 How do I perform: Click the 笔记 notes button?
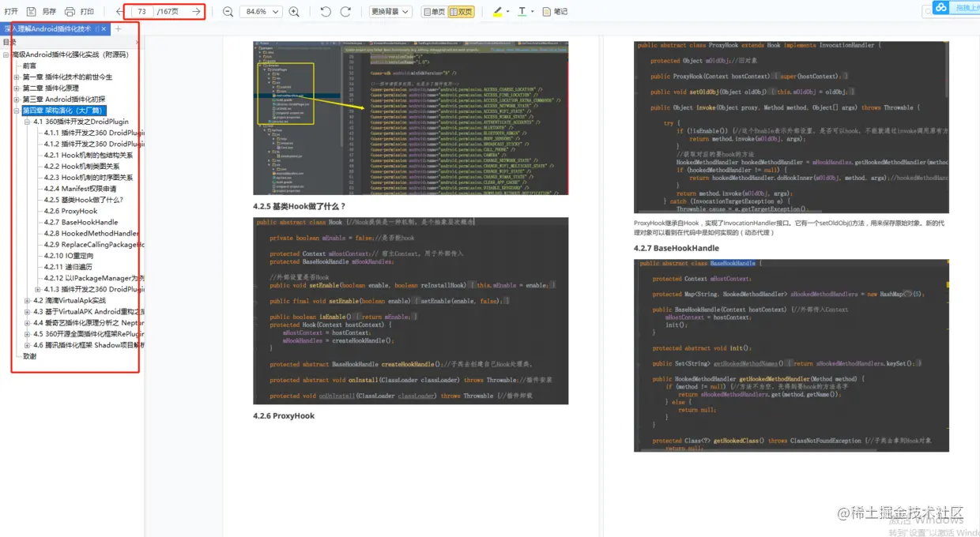pyautogui.click(x=554, y=12)
